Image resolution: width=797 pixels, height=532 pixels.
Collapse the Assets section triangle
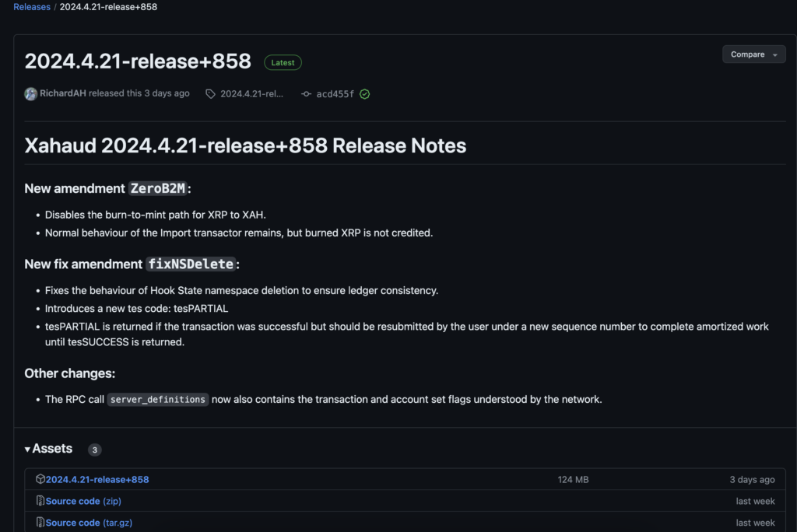(x=28, y=450)
